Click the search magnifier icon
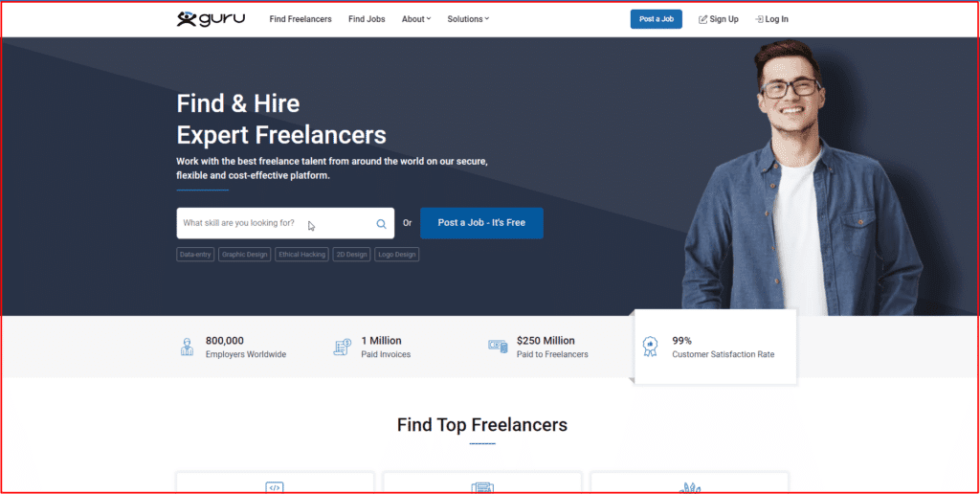 pyautogui.click(x=381, y=224)
